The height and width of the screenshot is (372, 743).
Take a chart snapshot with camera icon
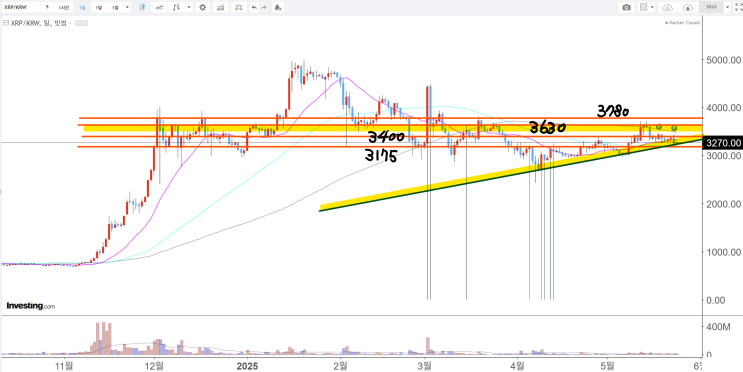[x=626, y=8]
